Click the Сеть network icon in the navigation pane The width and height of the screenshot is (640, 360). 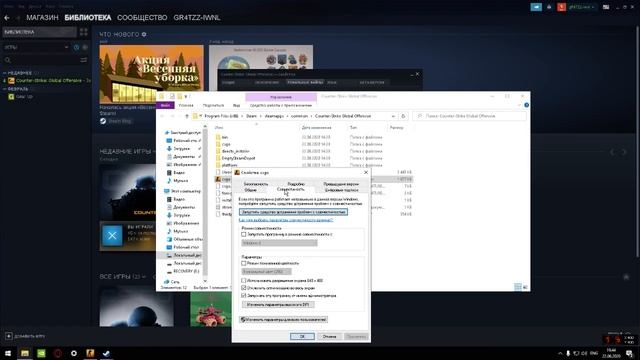click(x=167, y=282)
